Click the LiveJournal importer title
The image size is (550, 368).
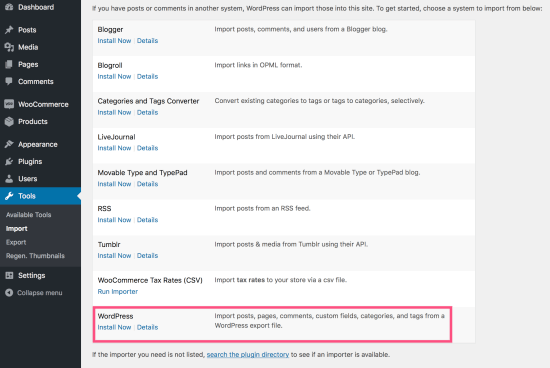click(116, 137)
